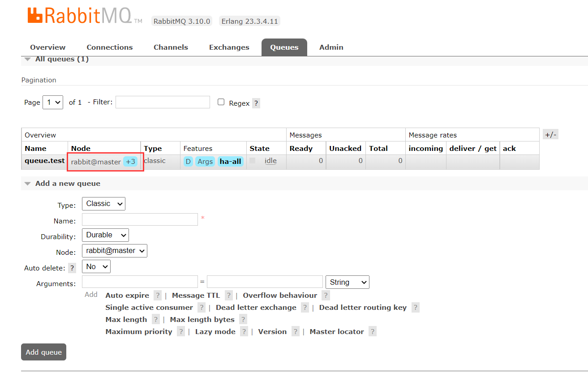Click the Single active consumer shortcut
The image size is (588, 373).
point(149,308)
